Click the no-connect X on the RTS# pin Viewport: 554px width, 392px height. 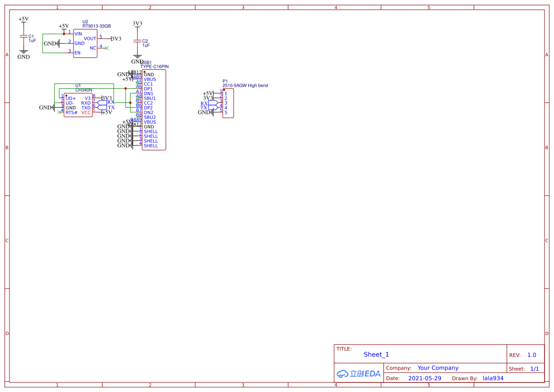click(59, 112)
